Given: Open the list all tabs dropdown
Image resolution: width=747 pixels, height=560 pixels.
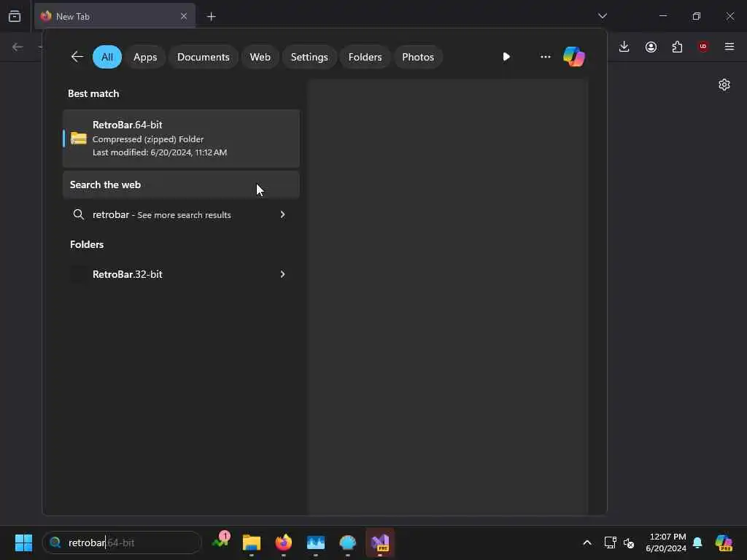Looking at the screenshot, I should coord(602,16).
